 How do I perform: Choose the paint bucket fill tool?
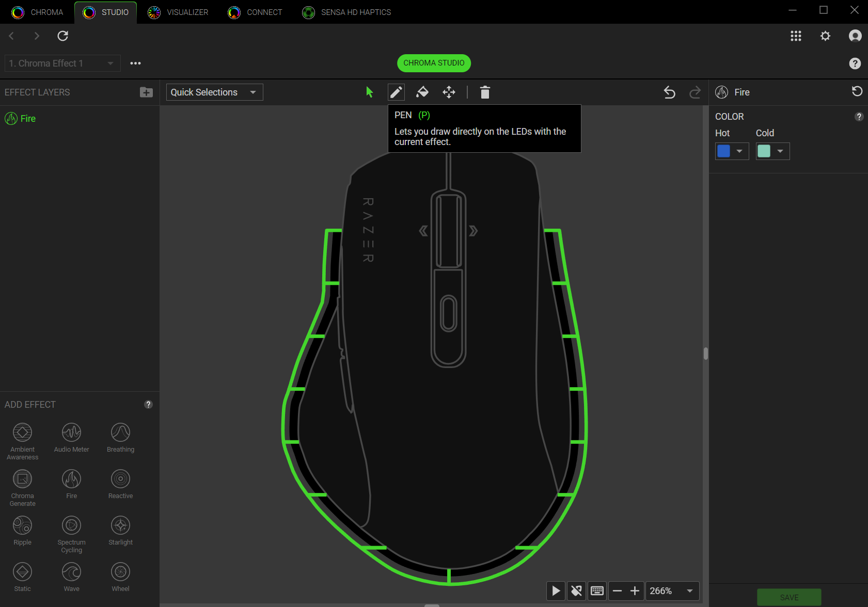coord(422,92)
